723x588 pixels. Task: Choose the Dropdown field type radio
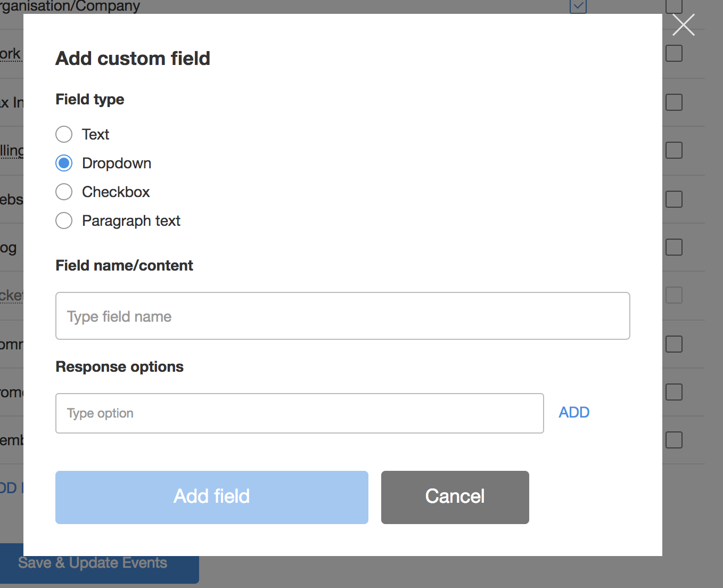point(64,163)
